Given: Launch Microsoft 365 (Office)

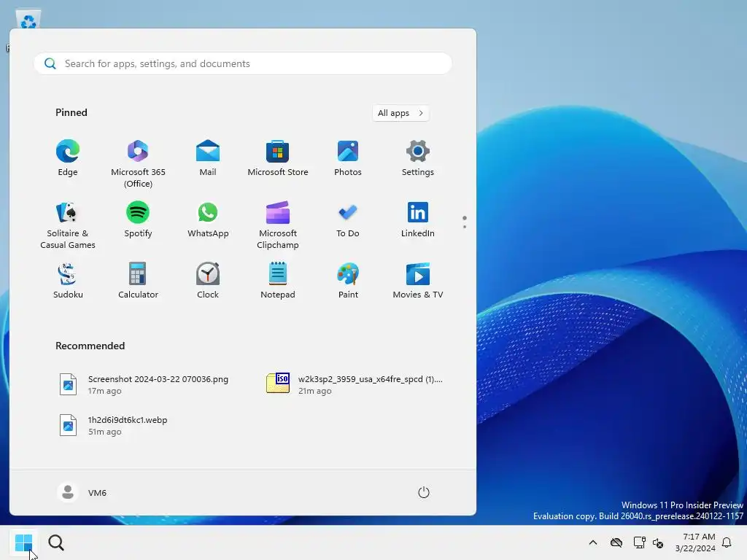Looking at the screenshot, I should [x=138, y=163].
